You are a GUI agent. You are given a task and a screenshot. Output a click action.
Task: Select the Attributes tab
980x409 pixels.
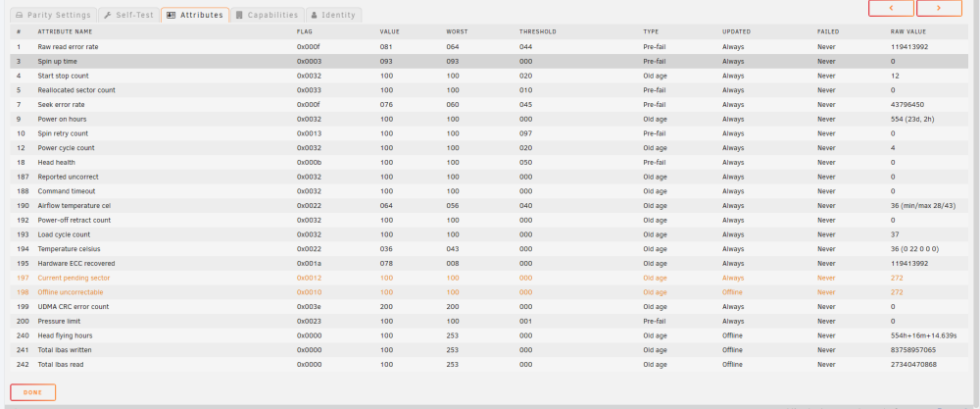point(195,15)
